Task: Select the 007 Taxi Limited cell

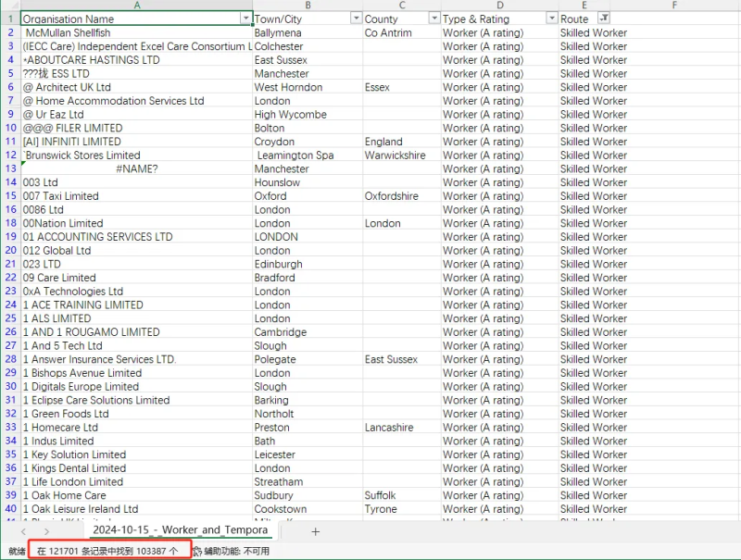Action: 137,196
